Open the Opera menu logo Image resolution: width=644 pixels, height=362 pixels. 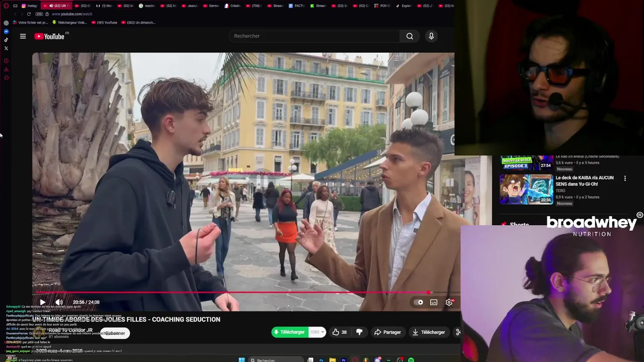tap(6, 6)
